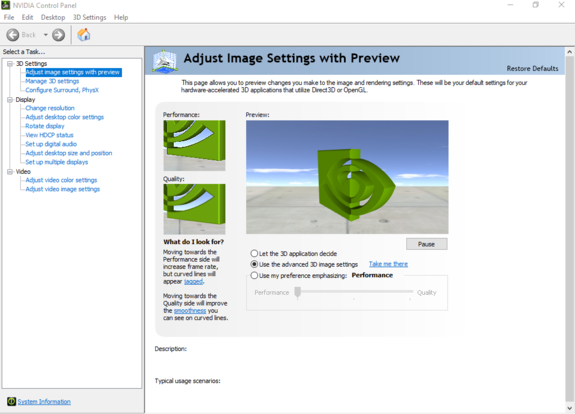Open Adjust desktop size and position
The image size is (575, 414).
point(69,153)
